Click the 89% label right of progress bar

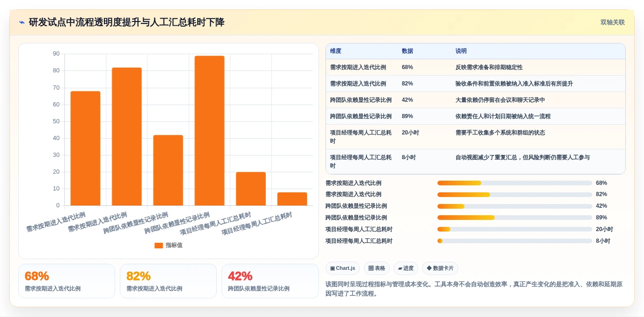coord(602,218)
